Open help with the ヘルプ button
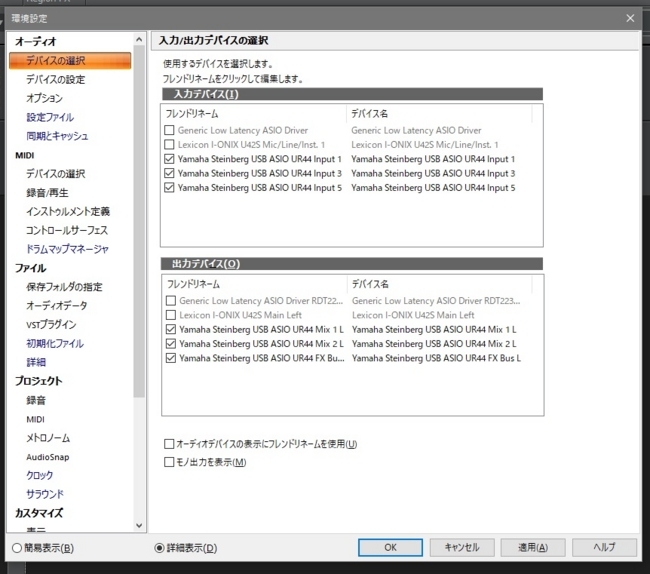Viewport: 650px width, 574px height. coord(604,547)
